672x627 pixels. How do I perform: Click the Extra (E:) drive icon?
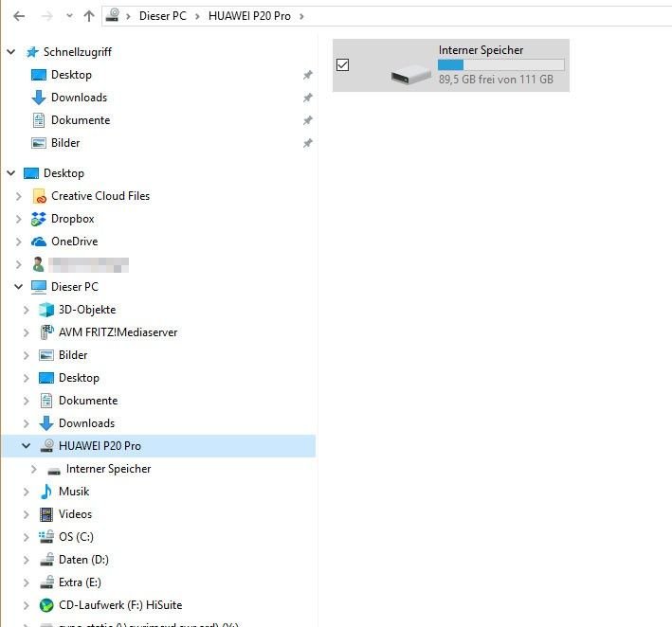pyautogui.click(x=46, y=582)
